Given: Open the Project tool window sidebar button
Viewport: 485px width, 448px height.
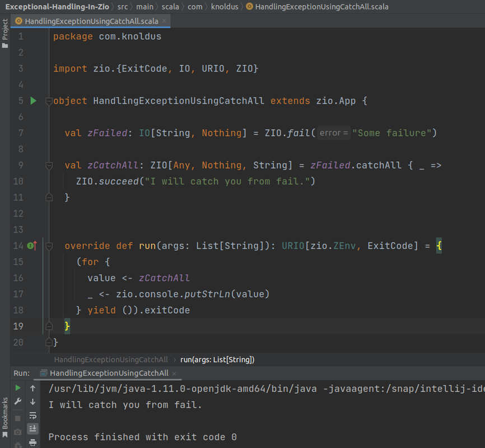Looking at the screenshot, I should tap(5, 34).
